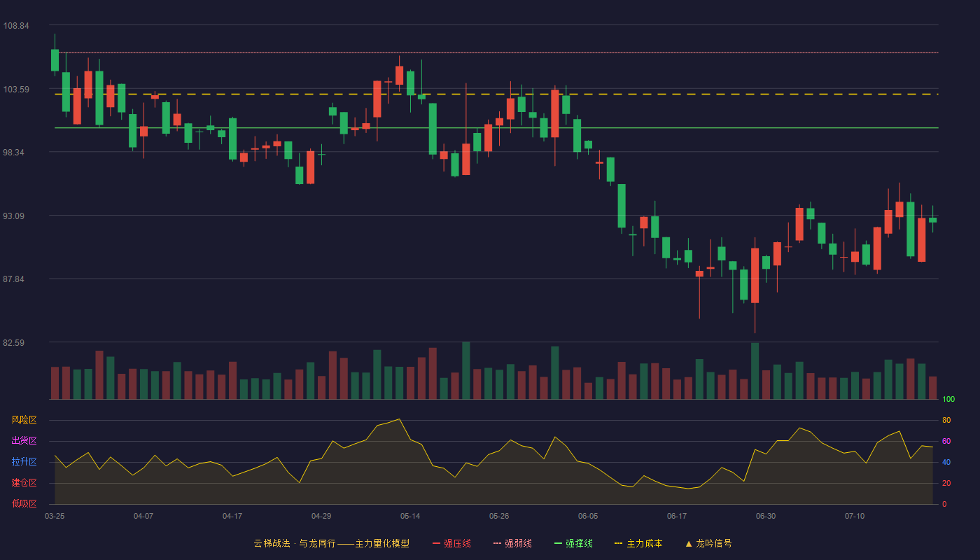Click the 100 value on indicator scale

click(x=948, y=400)
